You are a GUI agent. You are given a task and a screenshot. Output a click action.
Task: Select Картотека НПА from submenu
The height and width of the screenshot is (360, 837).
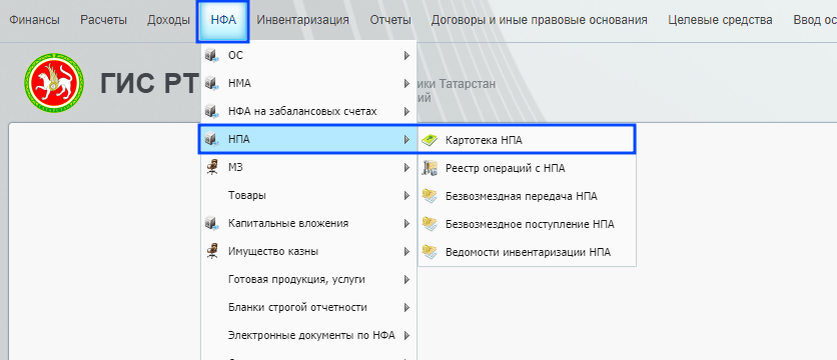click(x=527, y=140)
